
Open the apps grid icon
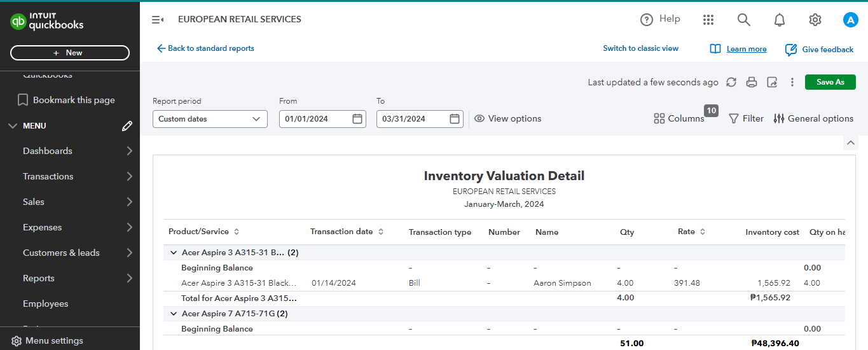click(x=708, y=20)
